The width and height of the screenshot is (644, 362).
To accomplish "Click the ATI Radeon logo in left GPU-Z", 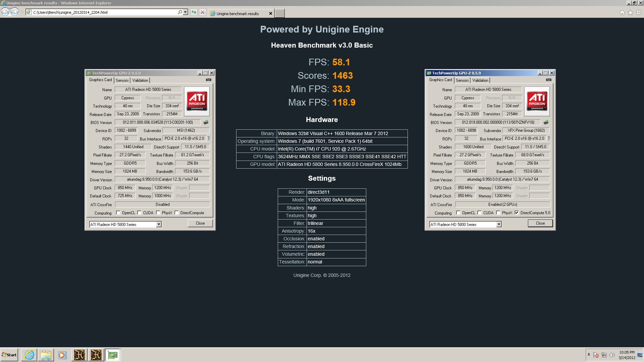I will coord(197,101).
